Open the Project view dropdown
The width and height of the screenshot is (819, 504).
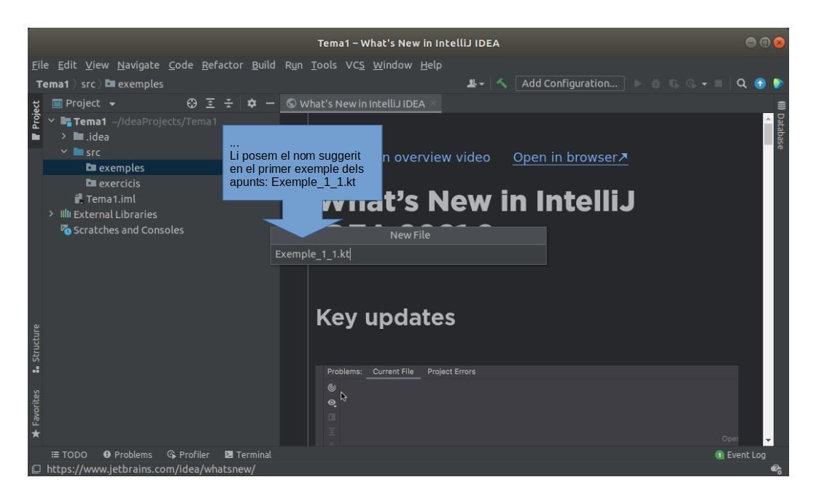[84, 104]
